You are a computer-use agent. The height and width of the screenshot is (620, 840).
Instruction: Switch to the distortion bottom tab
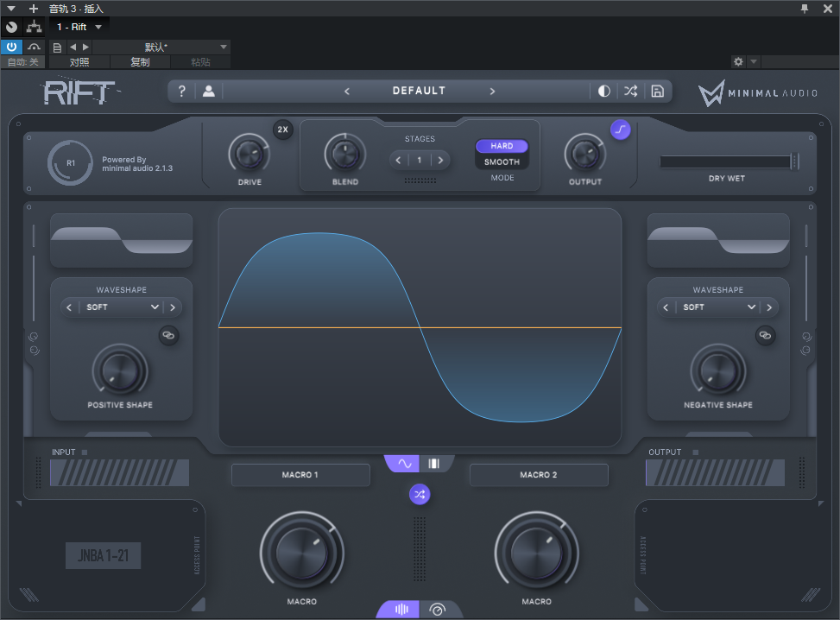401,610
